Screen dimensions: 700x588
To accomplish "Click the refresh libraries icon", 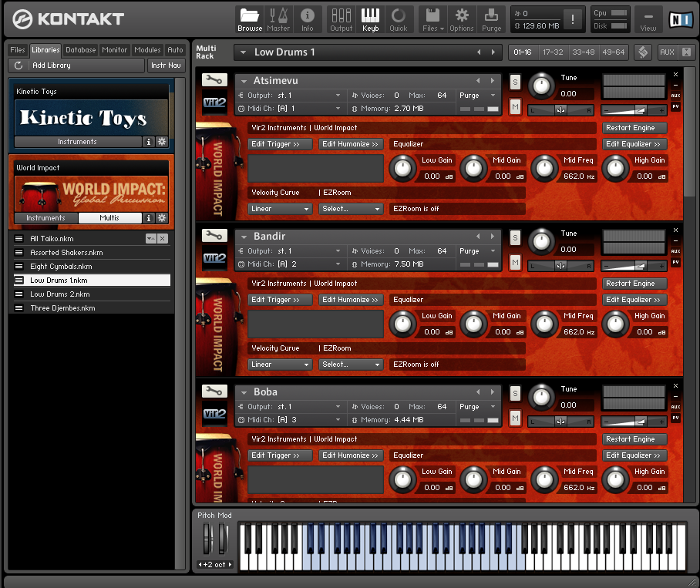I will (19, 66).
